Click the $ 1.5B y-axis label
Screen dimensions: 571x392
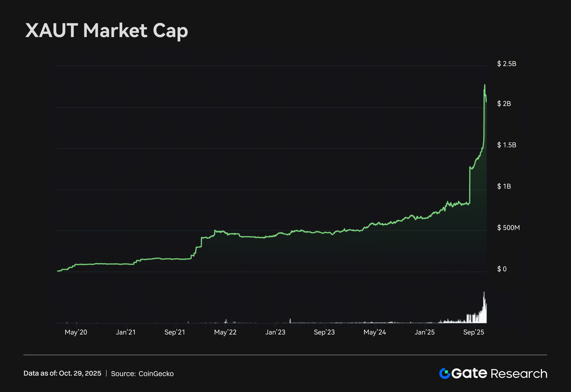(507, 145)
